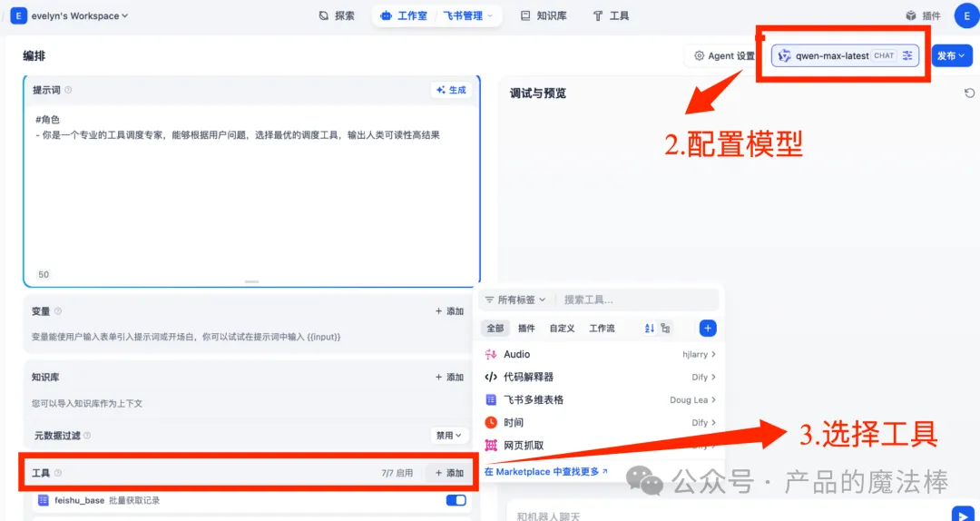Click the model parameter sliders icon
The height and width of the screenshot is (521, 980).
pyautogui.click(x=907, y=55)
